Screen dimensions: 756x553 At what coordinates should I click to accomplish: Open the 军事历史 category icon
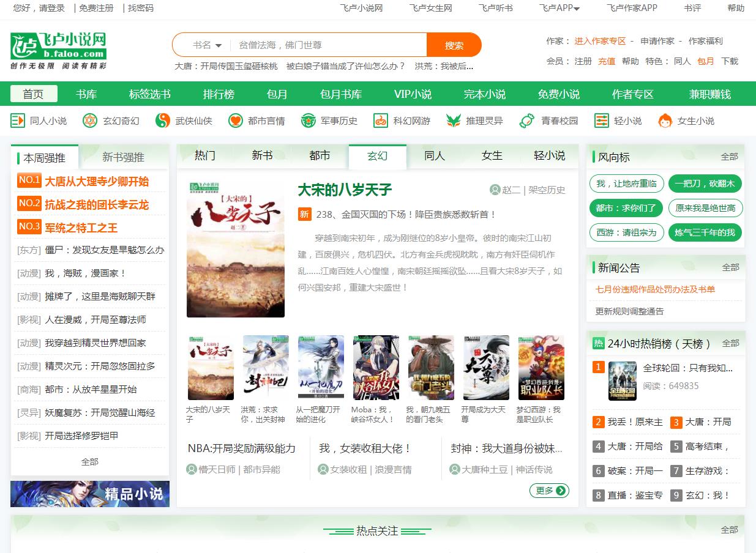tap(308, 121)
